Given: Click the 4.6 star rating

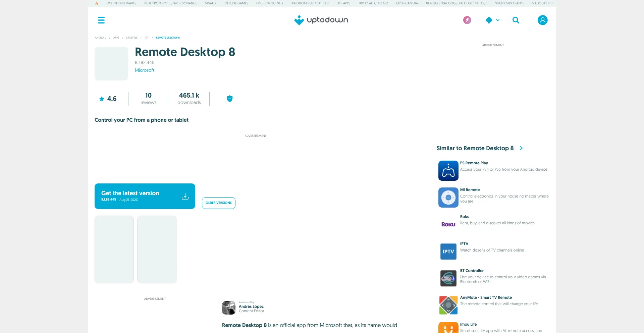Looking at the screenshot, I should (x=108, y=99).
